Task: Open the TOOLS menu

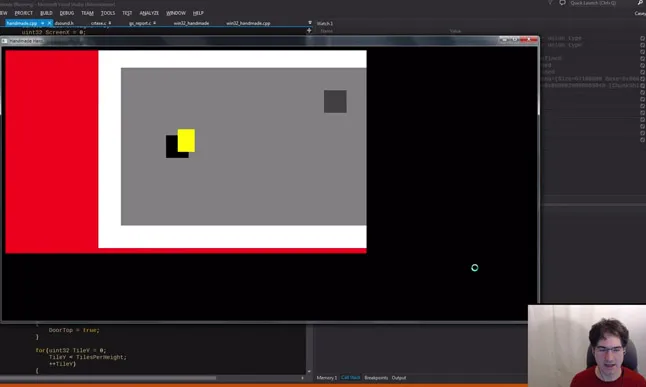Action: coord(108,13)
